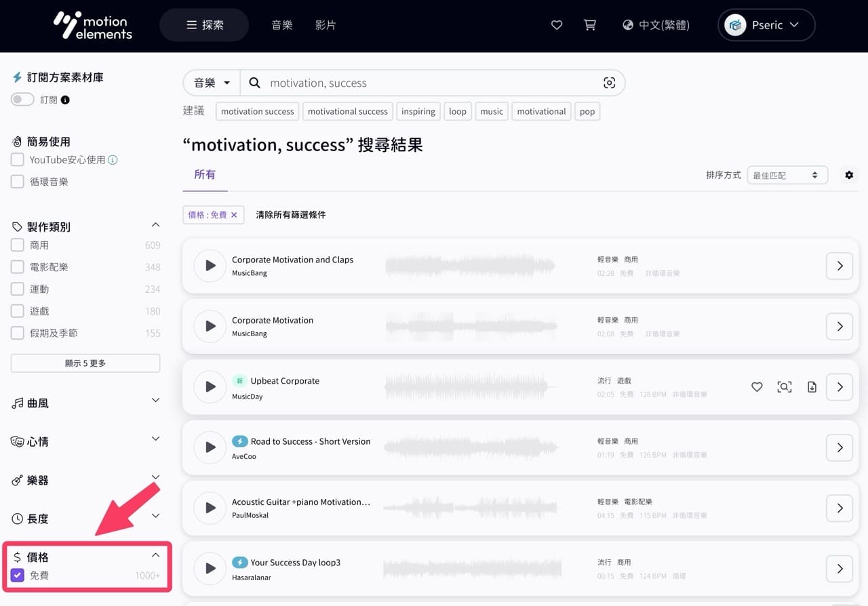Check the 循環音樂 checkbox
868x606 pixels.
18,182
